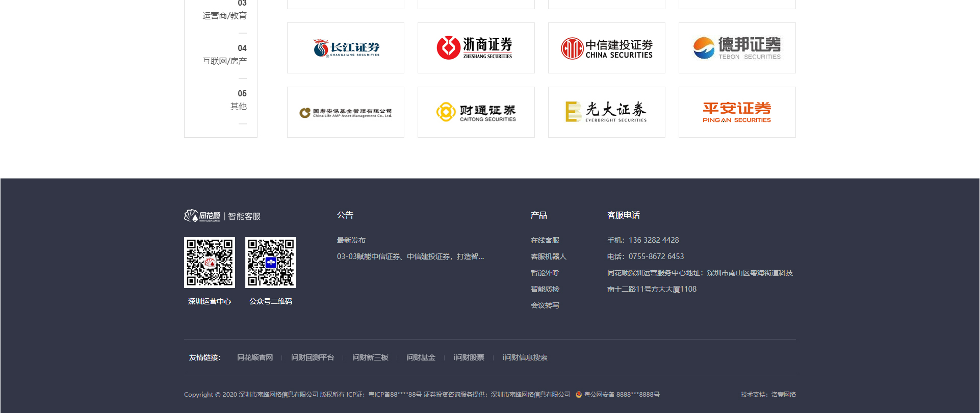This screenshot has width=980, height=413.
Task: Open the 问财基金 footer link
Action: pyautogui.click(x=421, y=357)
